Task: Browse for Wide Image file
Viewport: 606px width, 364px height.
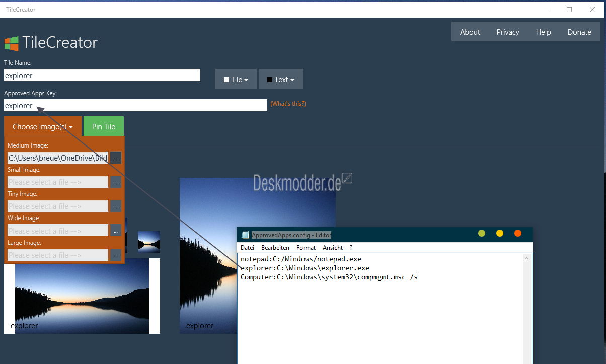Action: [116, 231]
